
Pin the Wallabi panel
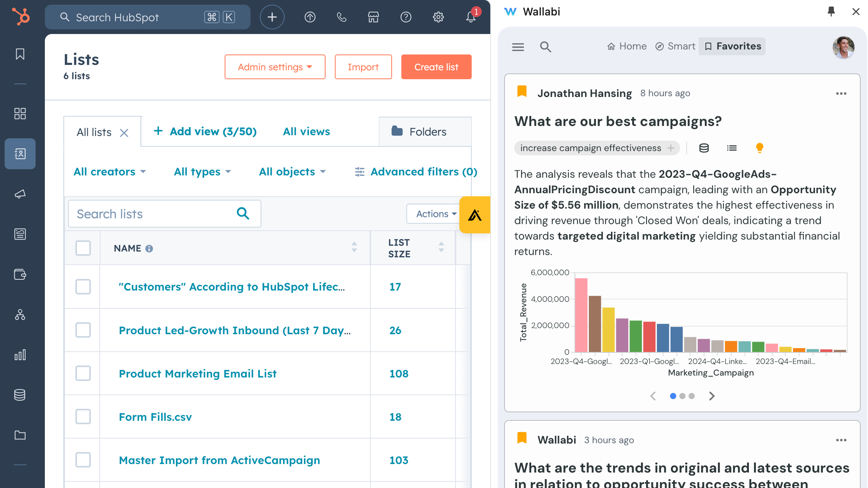tap(831, 12)
